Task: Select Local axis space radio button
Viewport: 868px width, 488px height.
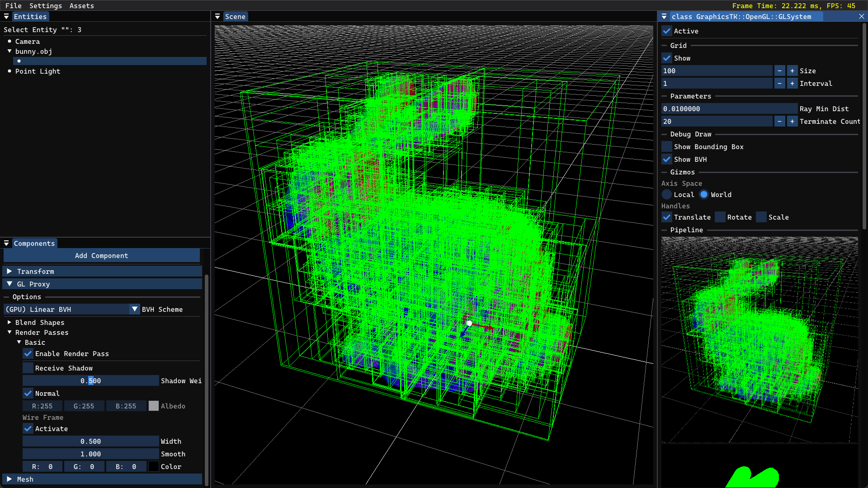Action: pyautogui.click(x=667, y=195)
